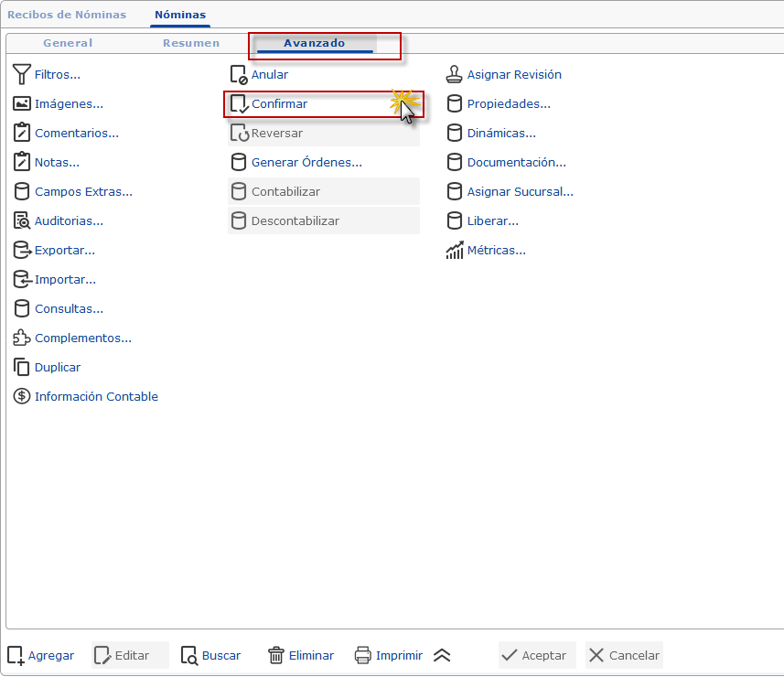Click the Métricas chart icon
The image size is (784, 677).
coord(455,250)
